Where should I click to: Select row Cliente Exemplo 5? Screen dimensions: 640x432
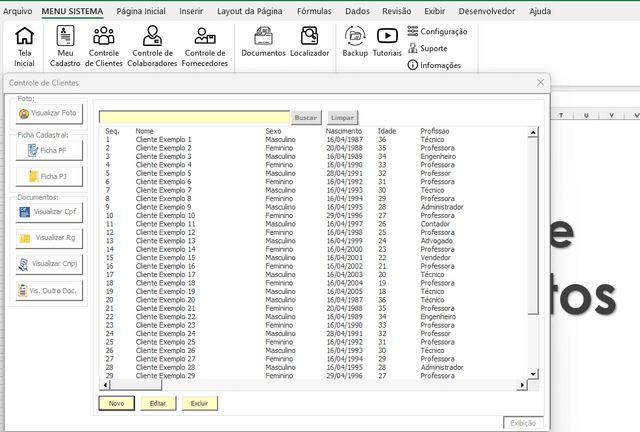(x=313, y=173)
